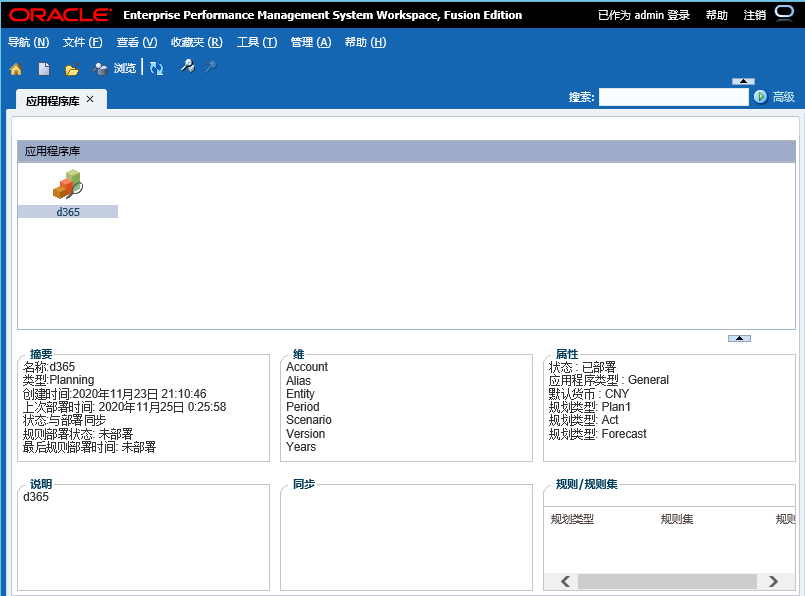Click the 规划类型: Plan1 property
This screenshot has height=596, width=805.
coord(589,407)
